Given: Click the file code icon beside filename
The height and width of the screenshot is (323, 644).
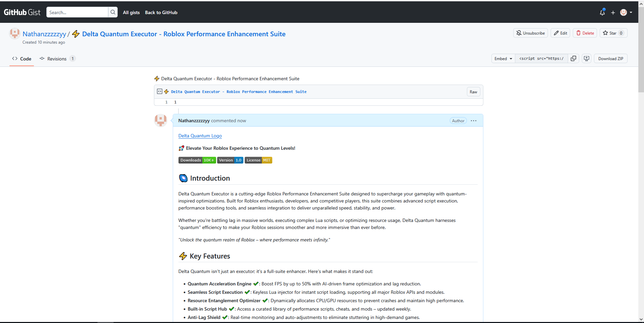Looking at the screenshot, I should pos(160,92).
